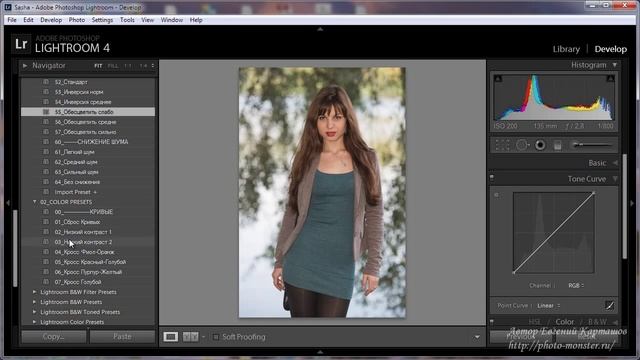Open the Develop menu
Image resolution: width=640 pixels, height=360 pixels.
click(51, 20)
